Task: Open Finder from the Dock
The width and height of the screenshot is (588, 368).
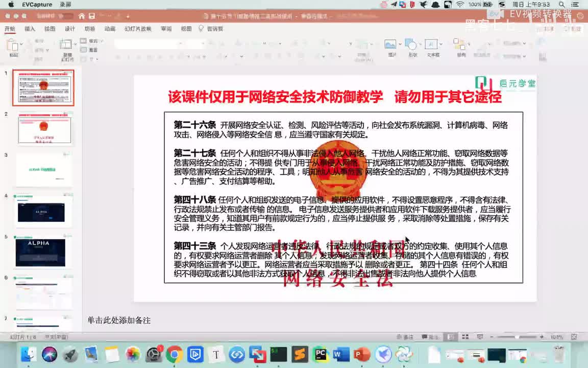Action: point(29,354)
